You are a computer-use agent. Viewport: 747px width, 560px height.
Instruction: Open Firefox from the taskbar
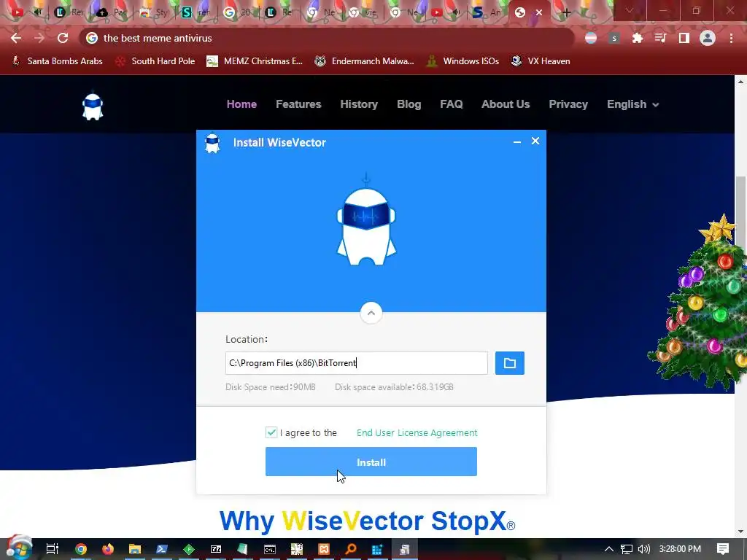click(x=108, y=549)
